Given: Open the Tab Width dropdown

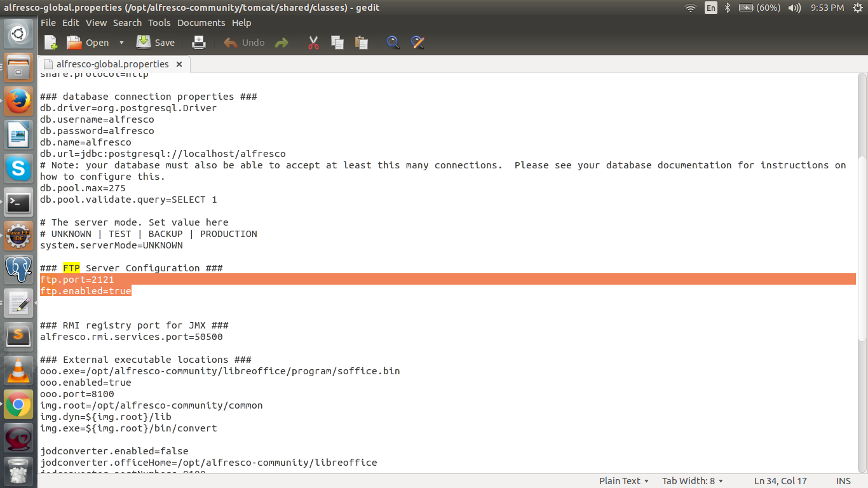Looking at the screenshot, I should 693,481.
